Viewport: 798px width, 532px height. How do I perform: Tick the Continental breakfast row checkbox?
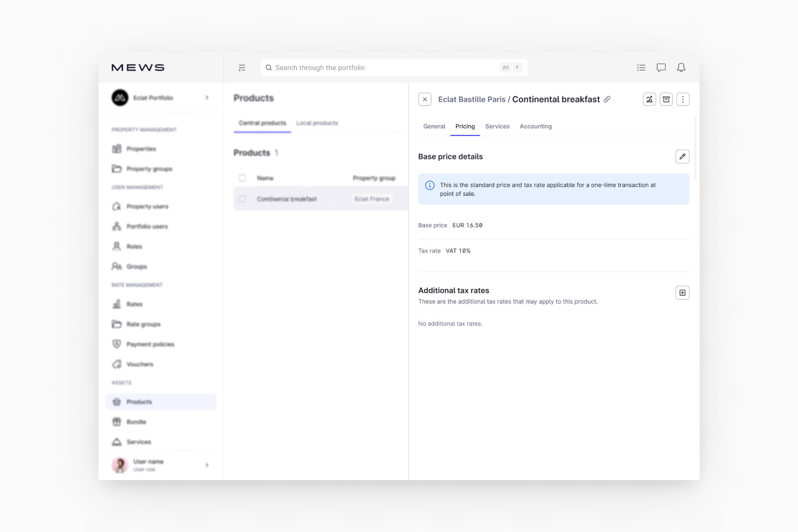point(242,199)
